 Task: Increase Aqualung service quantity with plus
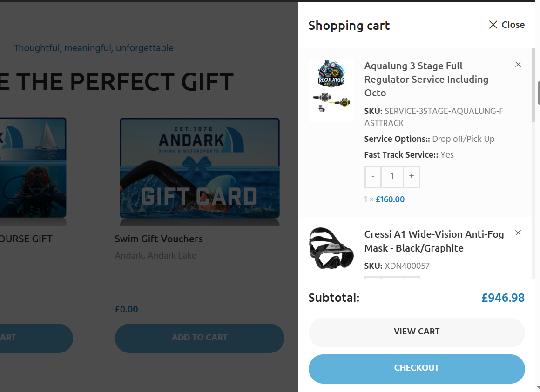pyautogui.click(x=412, y=177)
